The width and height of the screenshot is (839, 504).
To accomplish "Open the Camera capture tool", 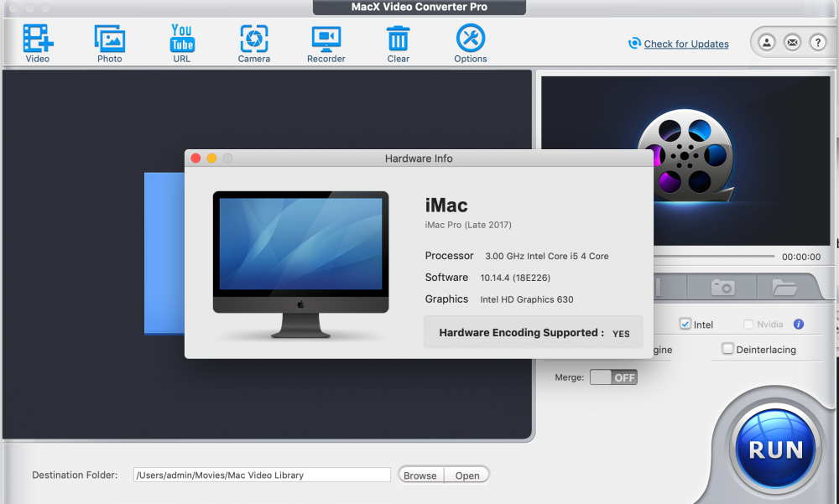I will (x=253, y=43).
